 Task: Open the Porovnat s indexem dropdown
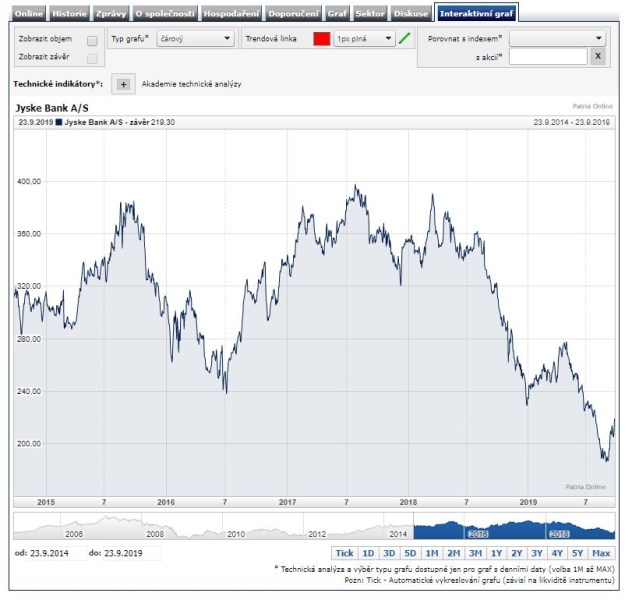(x=557, y=38)
